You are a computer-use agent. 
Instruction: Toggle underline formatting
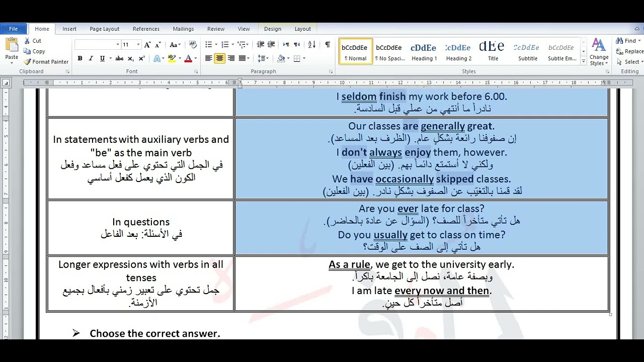click(x=102, y=58)
